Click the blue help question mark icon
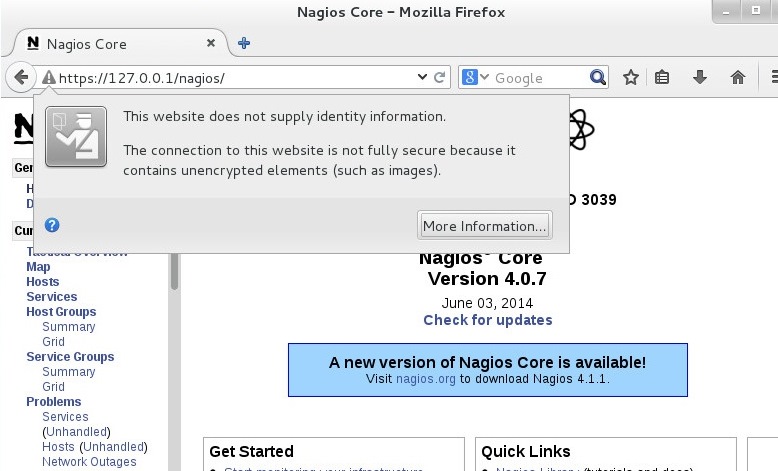The width and height of the screenshot is (778, 471). coord(52,226)
